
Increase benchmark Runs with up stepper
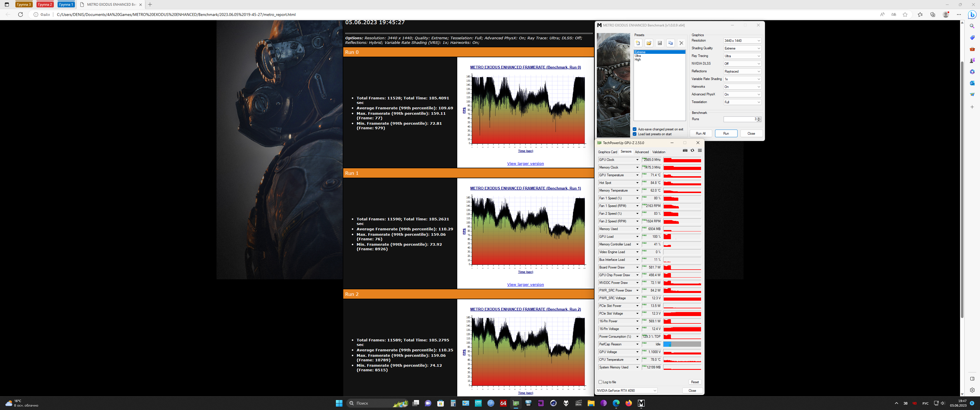[x=759, y=118]
